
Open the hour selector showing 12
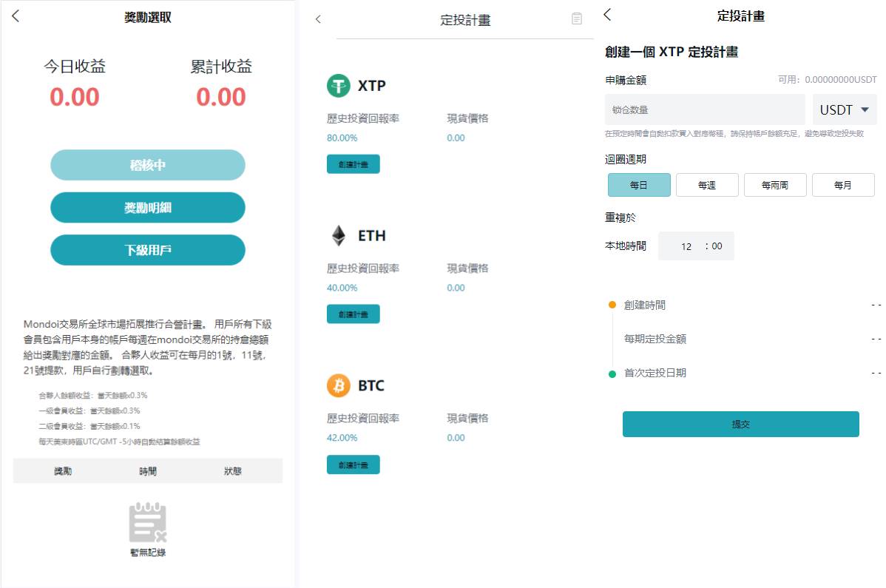(686, 246)
